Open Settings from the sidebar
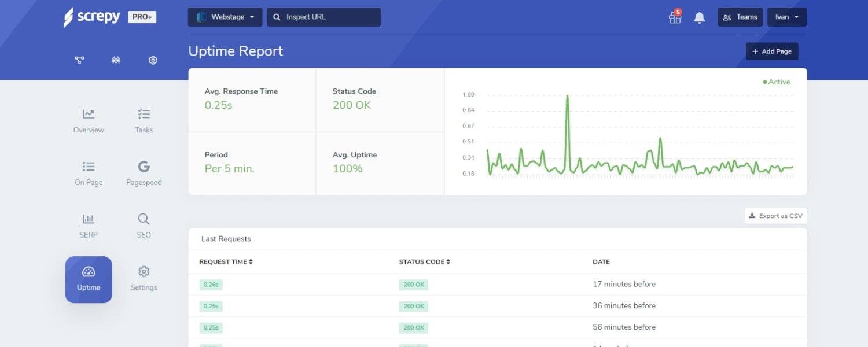The height and width of the screenshot is (347, 868). [143, 278]
